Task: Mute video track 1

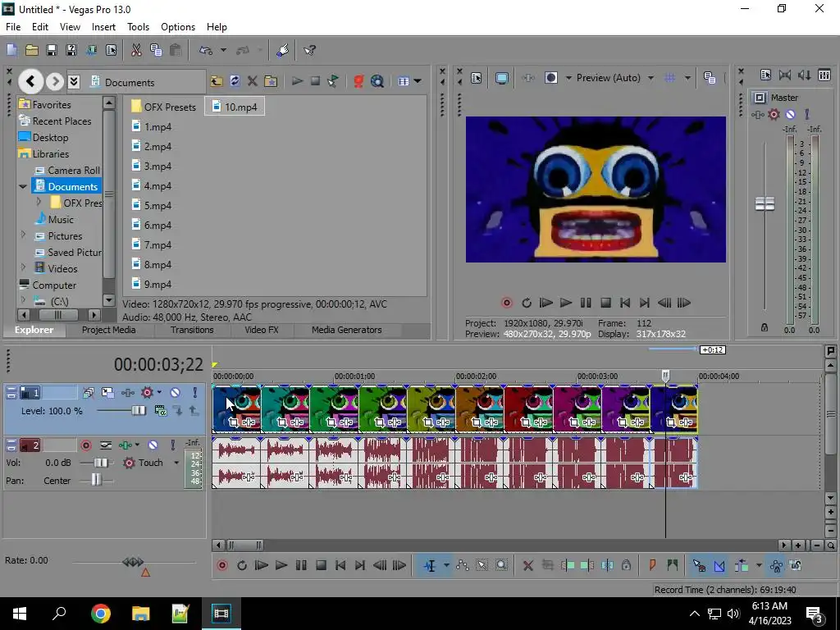Action: pos(176,393)
